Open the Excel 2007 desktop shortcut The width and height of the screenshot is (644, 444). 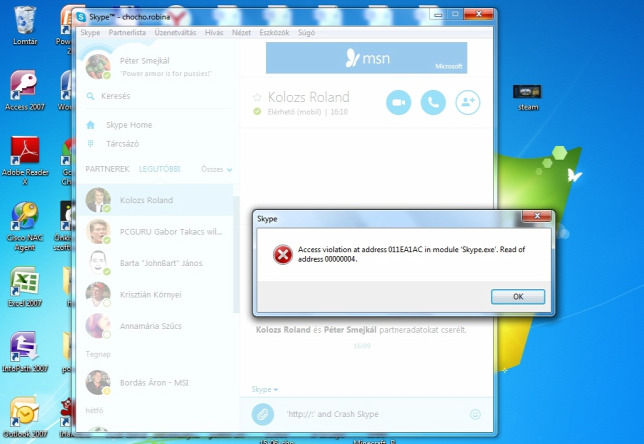pyautogui.click(x=25, y=287)
